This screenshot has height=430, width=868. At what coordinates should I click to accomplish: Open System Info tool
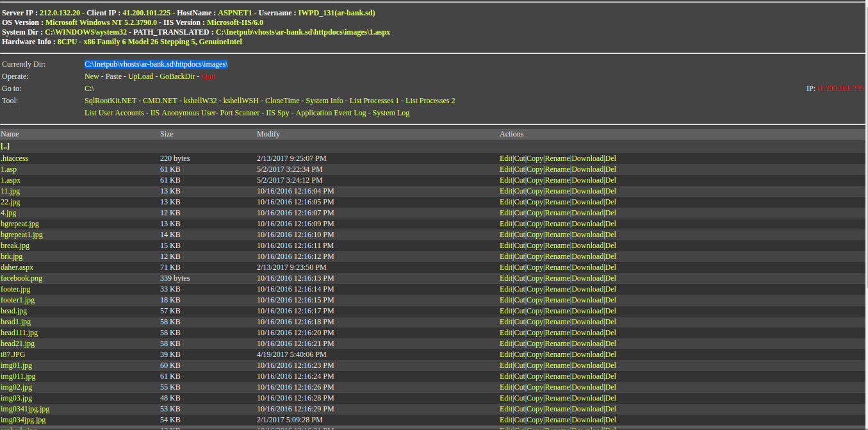[324, 101]
